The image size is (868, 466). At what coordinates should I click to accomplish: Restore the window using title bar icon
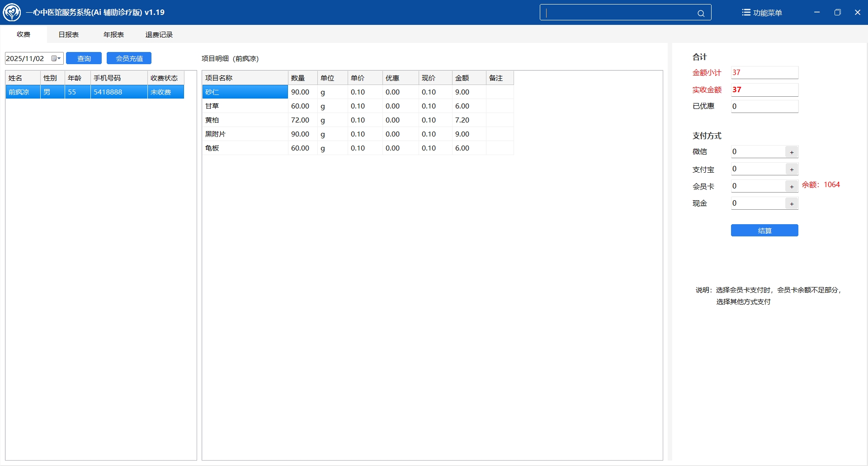click(x=837, y=12)
